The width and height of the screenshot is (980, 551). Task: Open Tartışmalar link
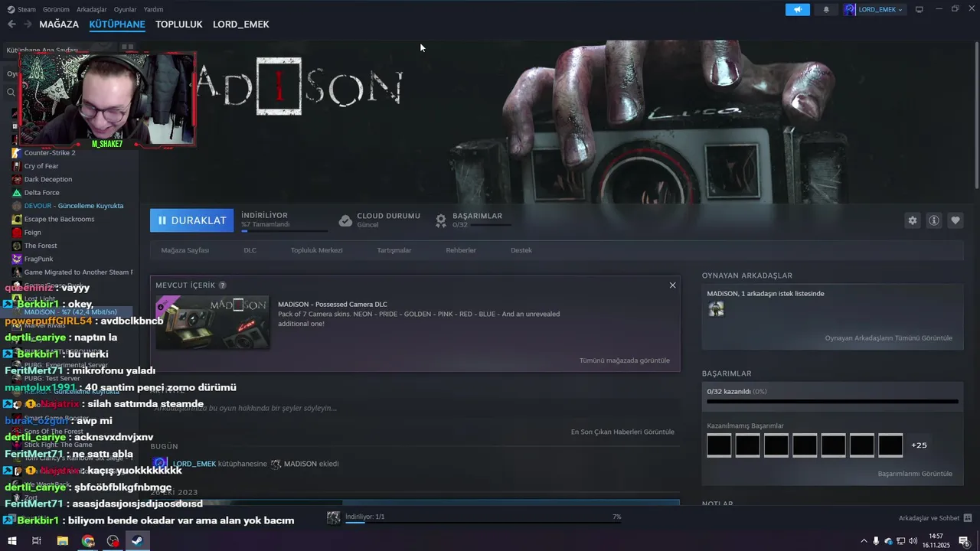394,250
